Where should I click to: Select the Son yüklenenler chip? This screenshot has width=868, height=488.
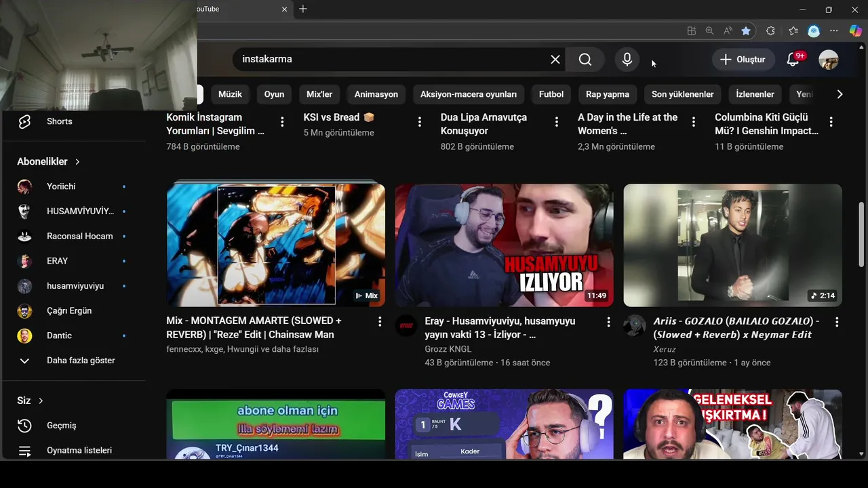point(683,94)
